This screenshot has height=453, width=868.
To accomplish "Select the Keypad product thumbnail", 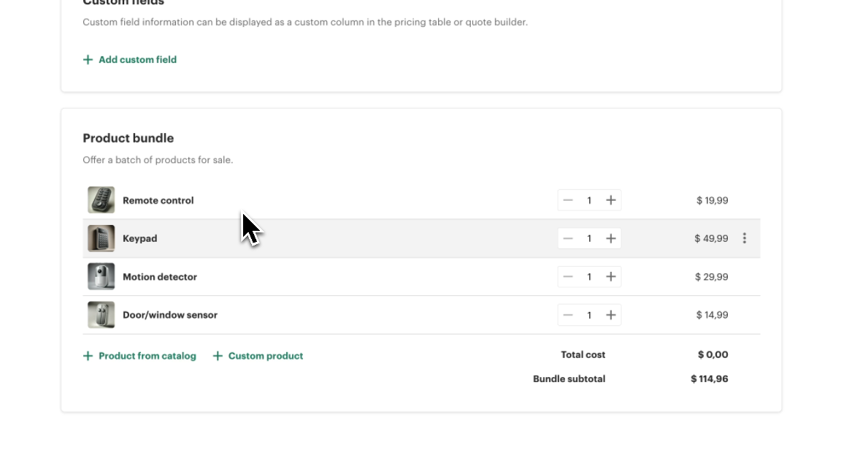I will coord(101,238).
